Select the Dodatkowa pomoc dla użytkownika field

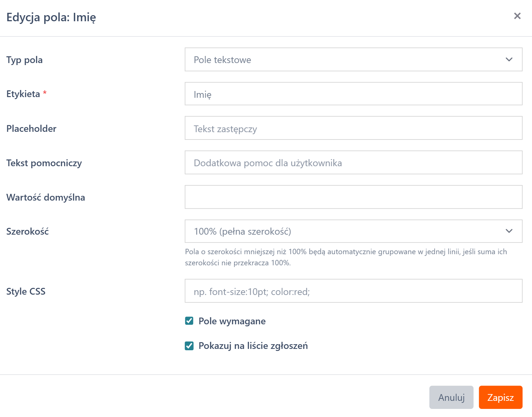[353, 163]
